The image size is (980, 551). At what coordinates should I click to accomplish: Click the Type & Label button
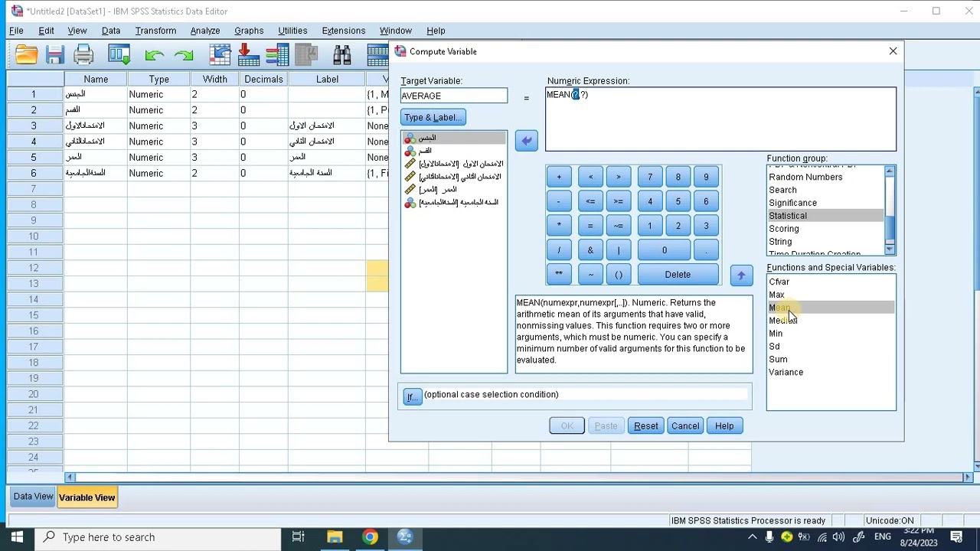pos(433,117)
